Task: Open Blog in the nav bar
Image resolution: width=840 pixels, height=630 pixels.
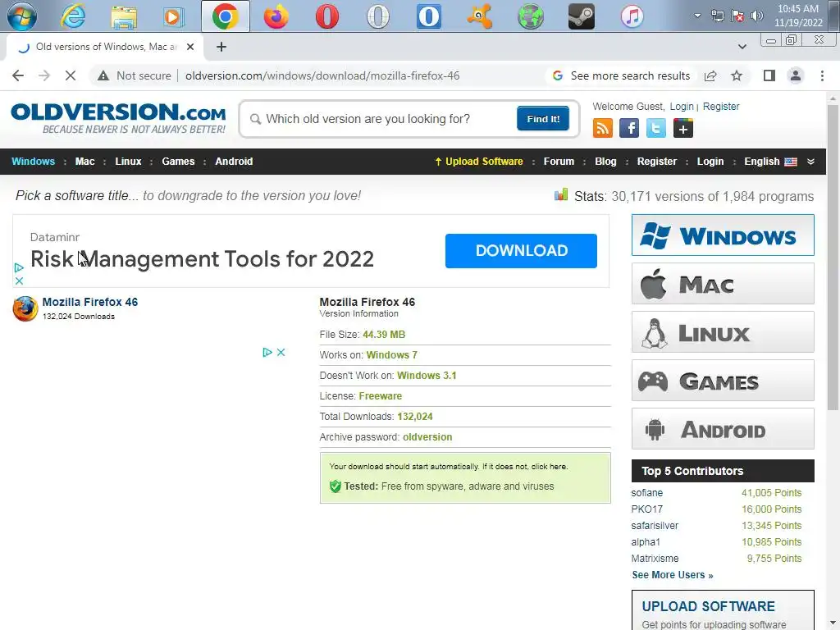Action: 605,162
